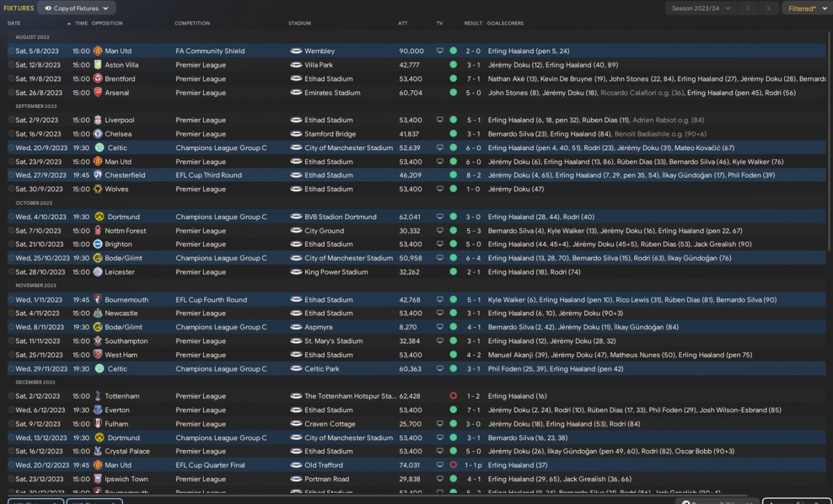Viewport: 833px width, 504px height.
Task: Click the TV icon on the Liverpool row
Action: tap(440, 120)
